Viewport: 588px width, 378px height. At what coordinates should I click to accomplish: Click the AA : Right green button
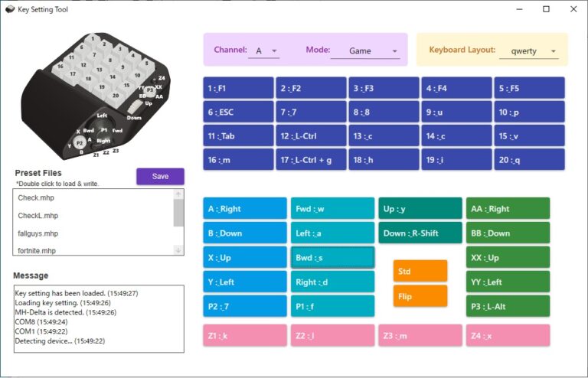click(x=508, y=209)
